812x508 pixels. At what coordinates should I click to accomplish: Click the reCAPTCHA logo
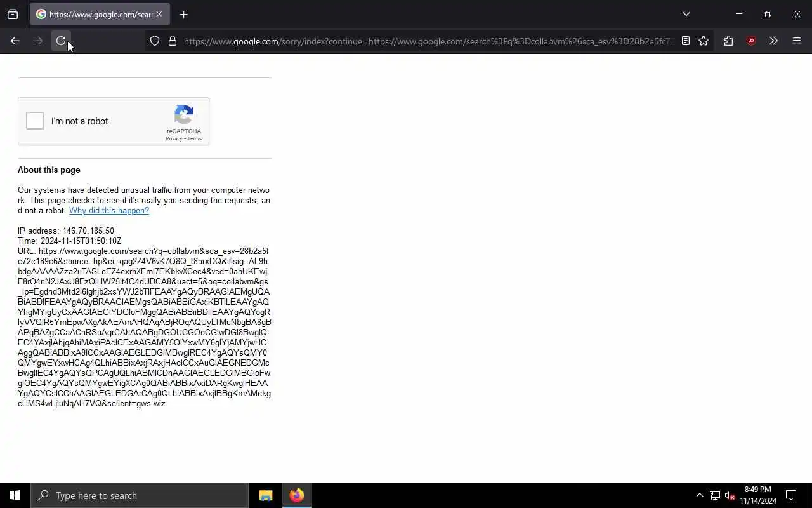(x=184, y=115)
